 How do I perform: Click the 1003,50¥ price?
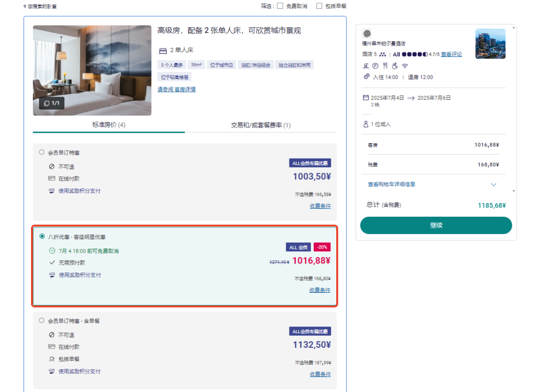coord(312,176)
